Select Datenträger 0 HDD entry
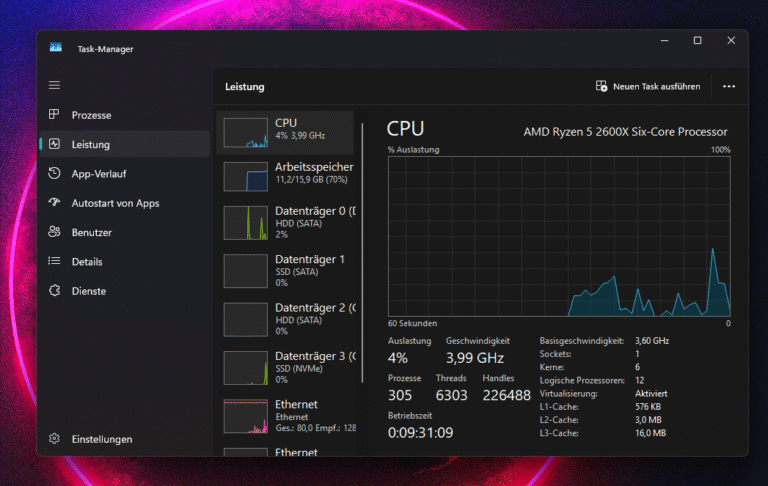 pyautogui.click(x=287, y=222)
